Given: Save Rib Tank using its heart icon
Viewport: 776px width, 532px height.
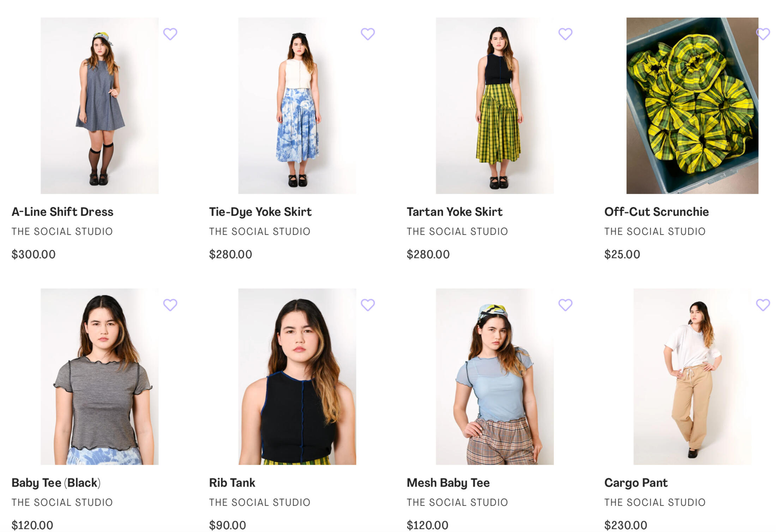Looking at the screenshot, I should pos(368,305).
